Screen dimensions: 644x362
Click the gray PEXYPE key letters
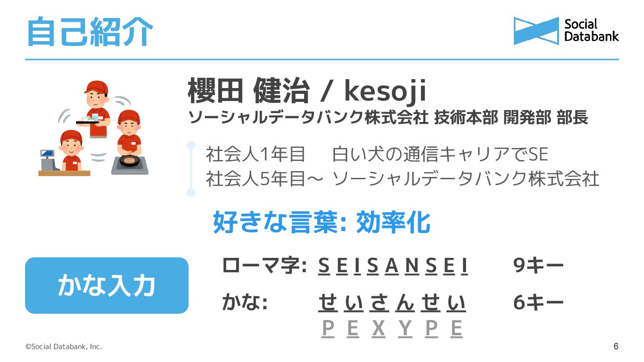pyautogui.click(x=392, y=329)
